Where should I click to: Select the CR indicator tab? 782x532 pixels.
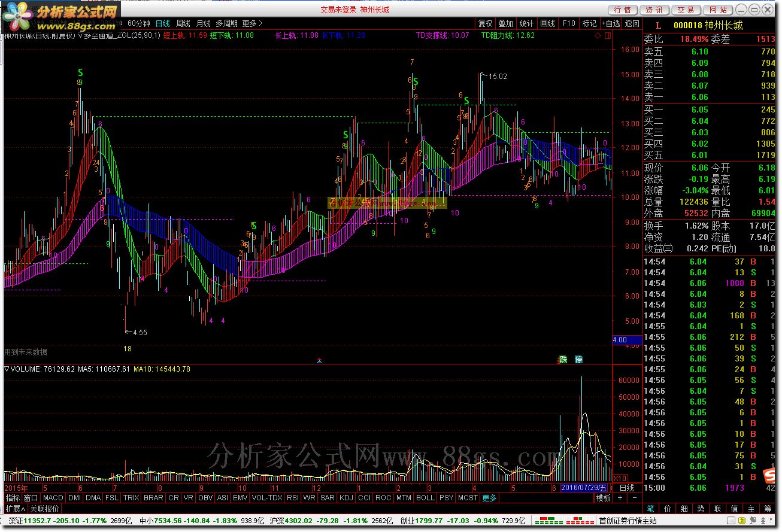[174, 498]
